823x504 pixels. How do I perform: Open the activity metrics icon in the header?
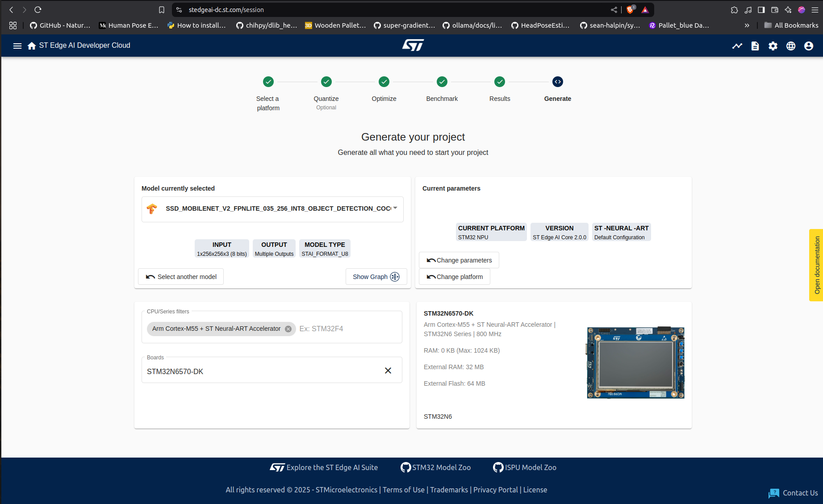(x=737, y=46)
